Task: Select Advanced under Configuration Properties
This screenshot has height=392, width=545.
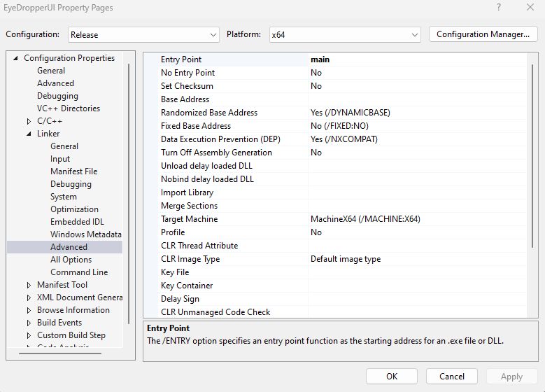Action: [x=55, y=83]
